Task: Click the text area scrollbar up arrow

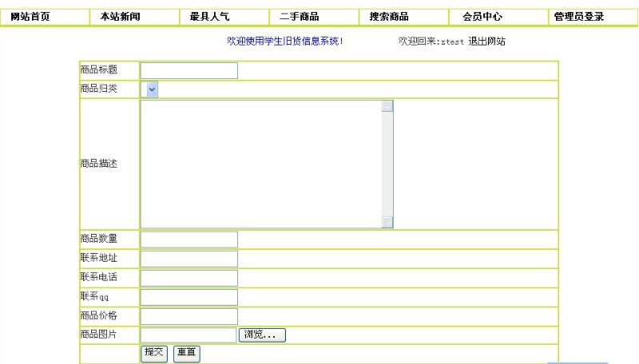Action: click(x=387, y=106)
